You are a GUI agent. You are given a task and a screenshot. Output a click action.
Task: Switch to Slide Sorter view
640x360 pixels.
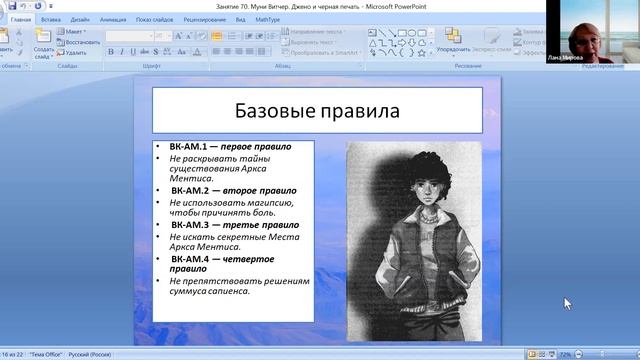(x=542, y=354)
